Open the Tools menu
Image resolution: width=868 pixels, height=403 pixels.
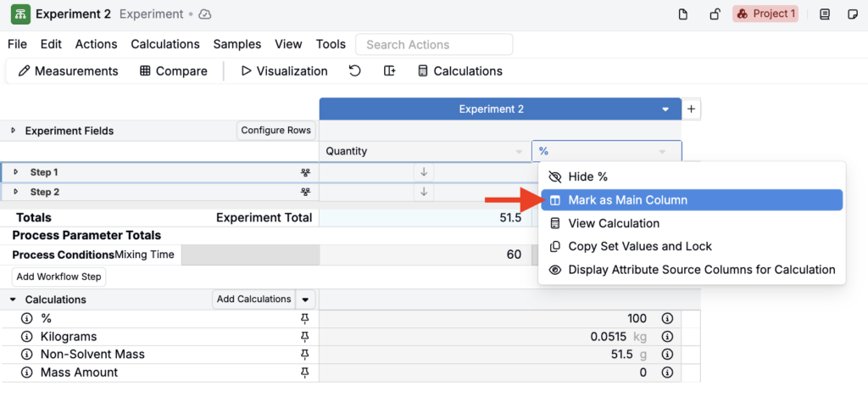[331, 44]
